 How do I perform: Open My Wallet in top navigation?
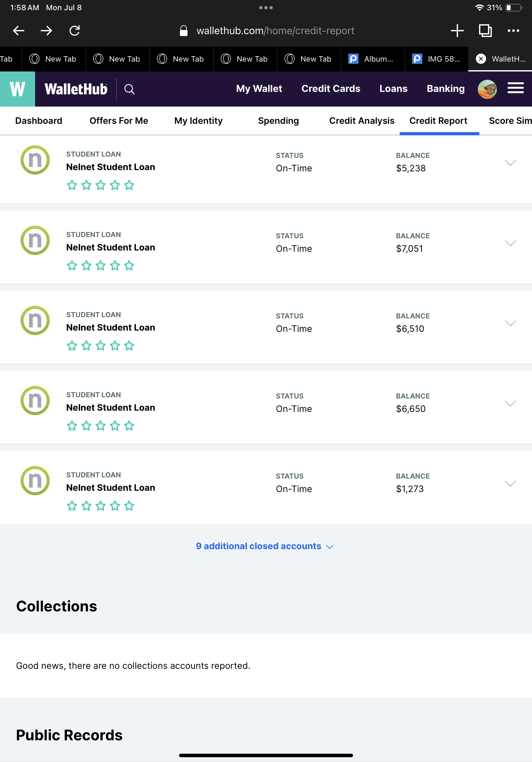(259, 89)
